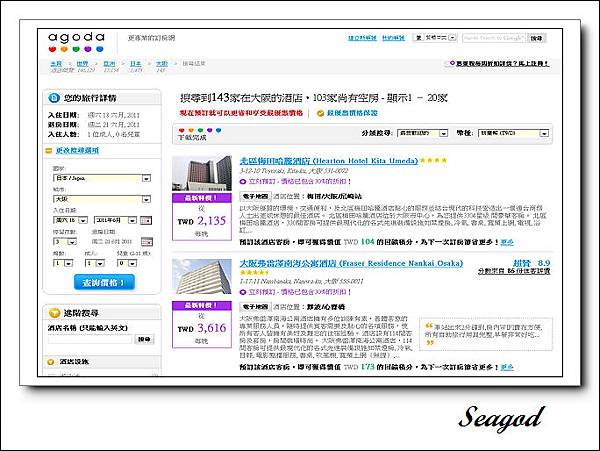Viewport: 600px width, 451px height.
Task: Open the create new account link
Action: (362, 38)
